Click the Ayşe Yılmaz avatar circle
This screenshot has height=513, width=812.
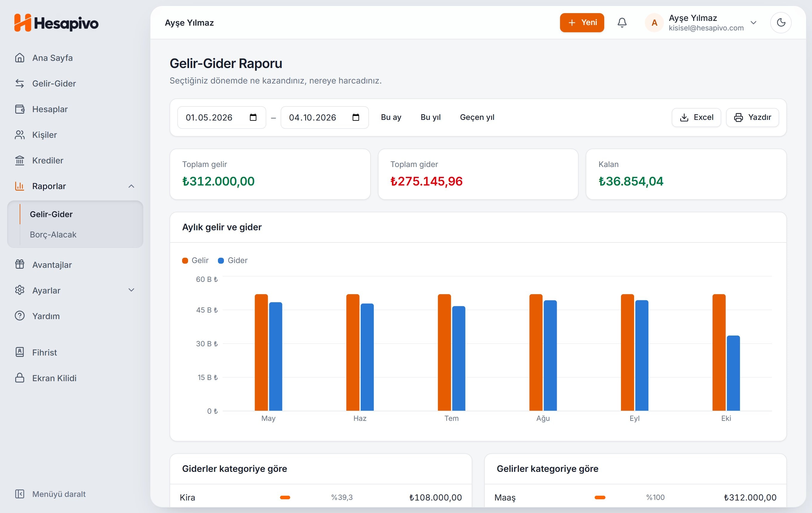[654, 23]
